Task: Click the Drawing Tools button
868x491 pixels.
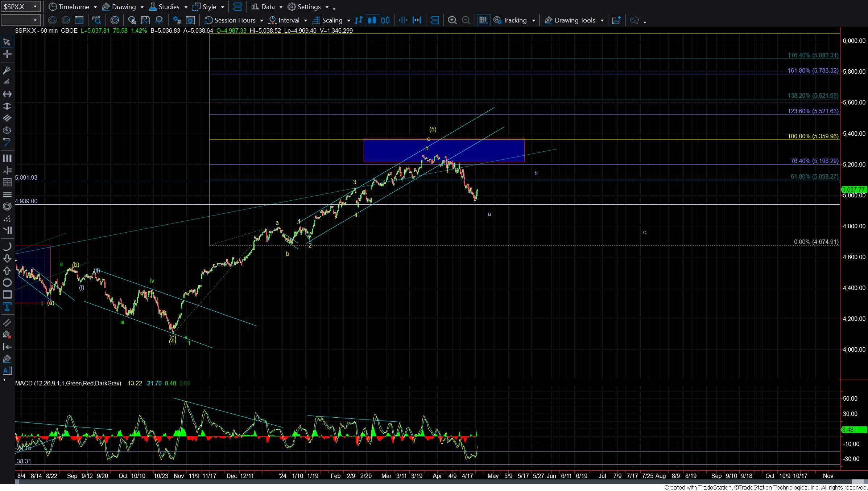Action: (570, 20)
